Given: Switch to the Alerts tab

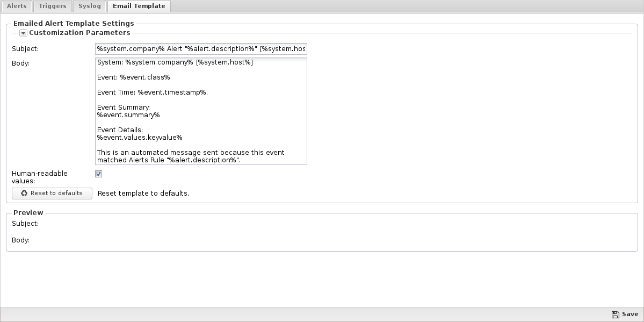Looking at the screenshot, I should tap(17, 6).
